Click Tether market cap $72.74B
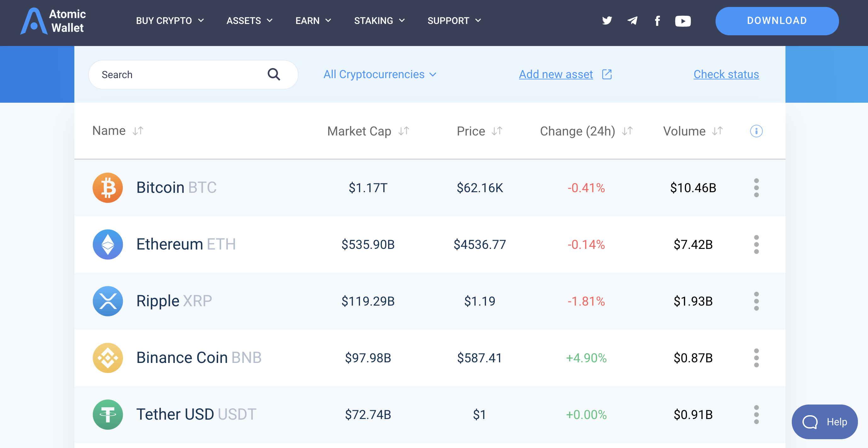The width and height of the screenshot is (868, 448). tap(368, 414)
